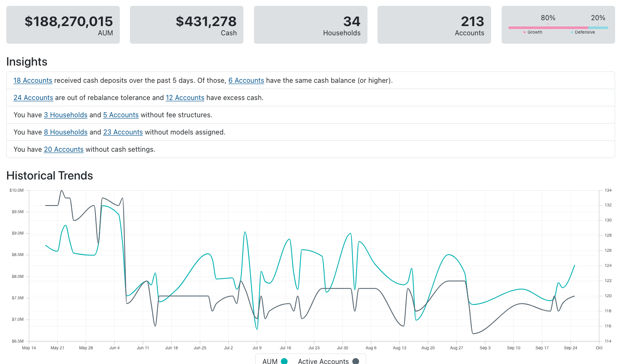Click the Aug 13 x-axis label

pos(399,348)
